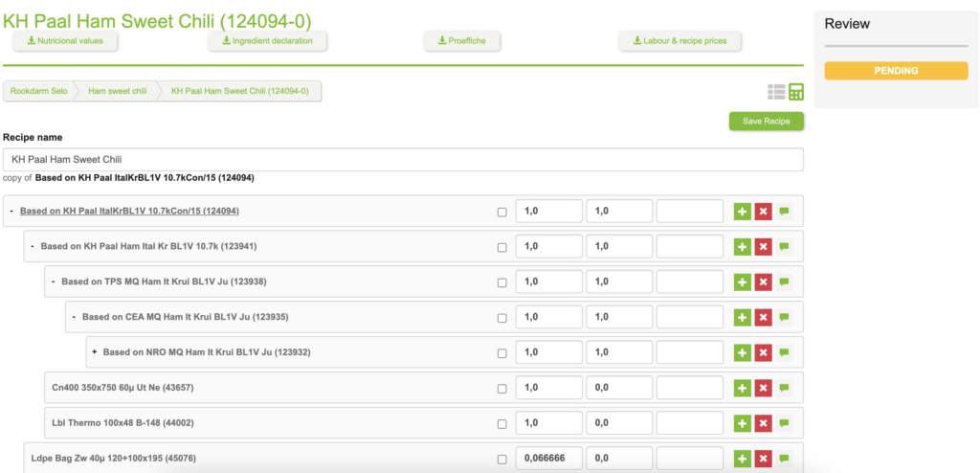
Task: Add item under KH Paal Ham Ital Kr row
Action: (742, 247)
